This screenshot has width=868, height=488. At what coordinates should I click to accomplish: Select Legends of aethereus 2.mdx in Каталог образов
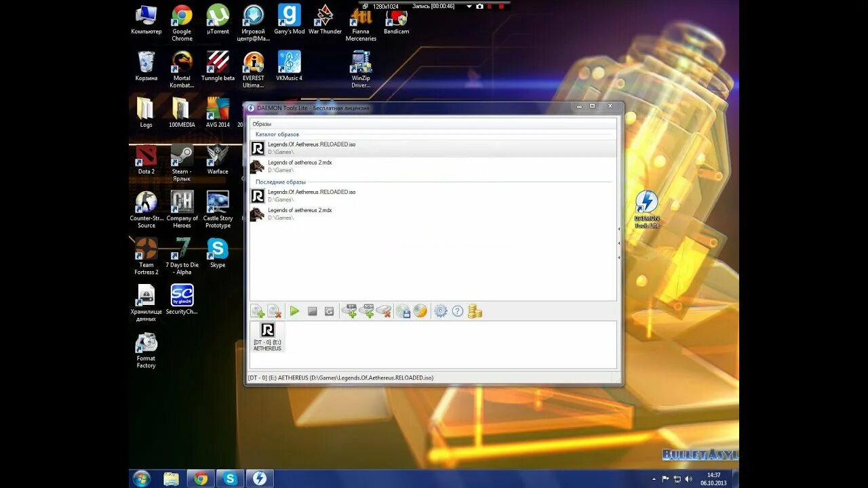(x=433, y=166)
